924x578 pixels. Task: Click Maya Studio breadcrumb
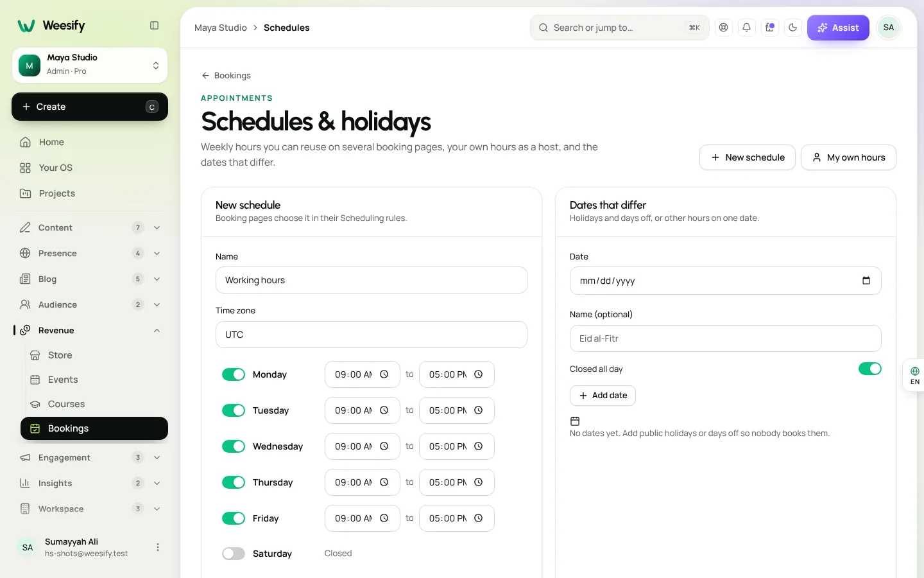pyautogui.click(x=221, y=28)
